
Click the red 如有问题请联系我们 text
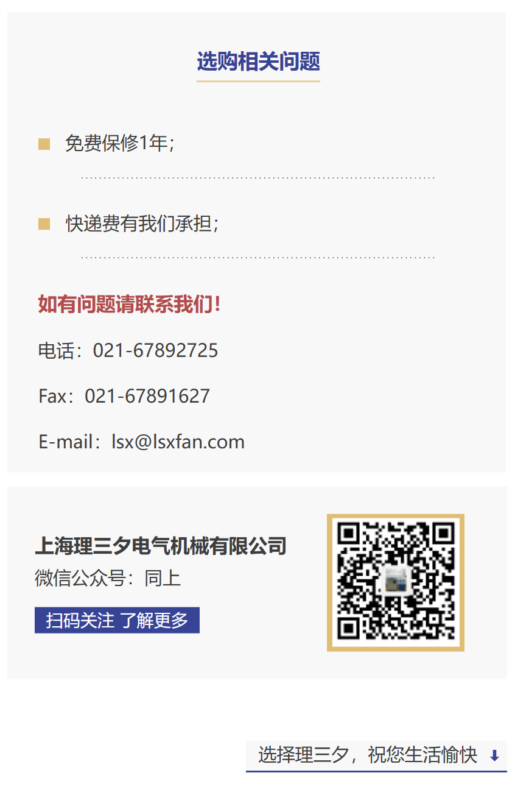129,304
